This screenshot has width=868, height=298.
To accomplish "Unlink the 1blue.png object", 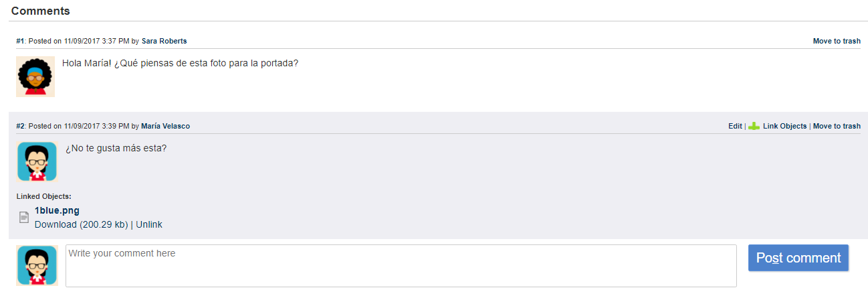I will [x=149, y=224].
